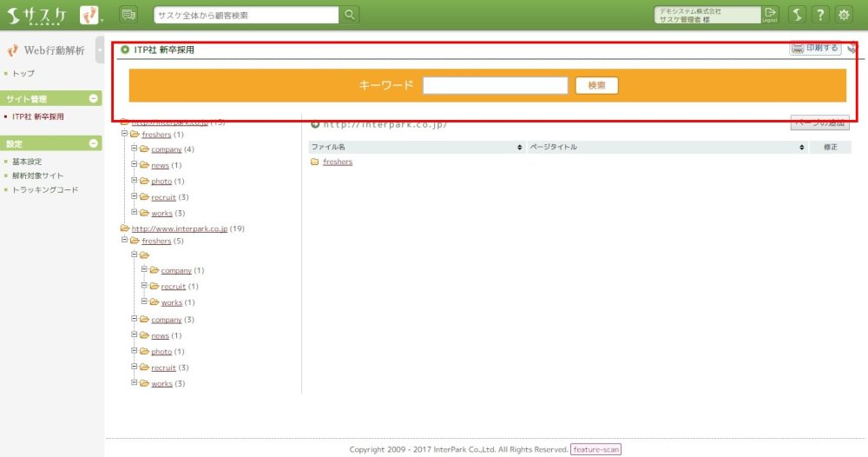
Task: Select the company (4) tree folder
Action: pyautogui.click(x=166, y=149)
